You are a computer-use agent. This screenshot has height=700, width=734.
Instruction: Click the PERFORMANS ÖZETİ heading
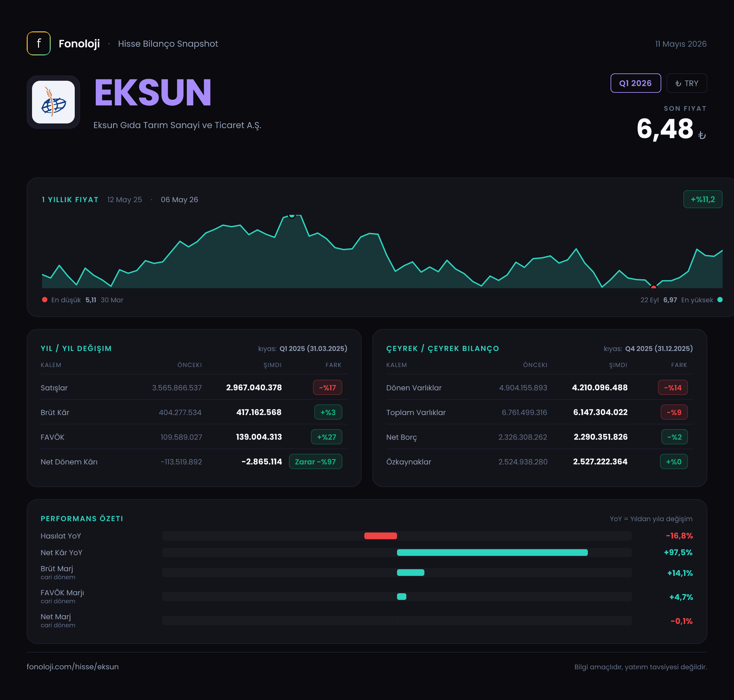(82, 518)
